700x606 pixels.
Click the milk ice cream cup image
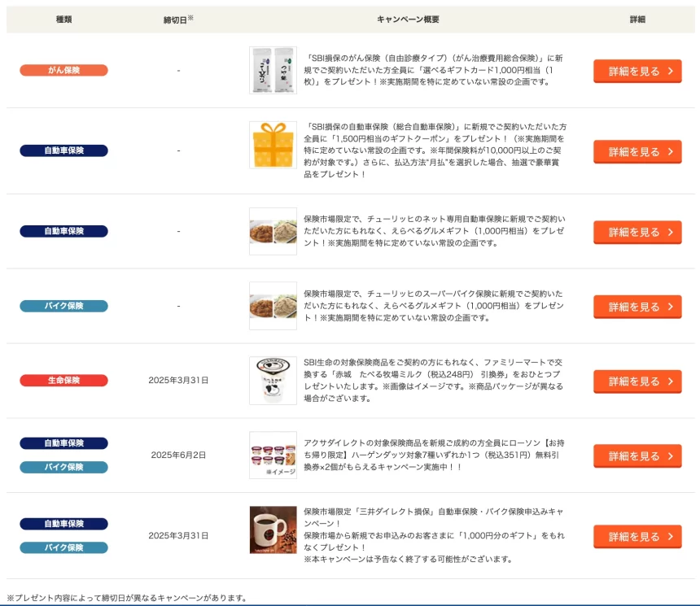coord(273,380)
